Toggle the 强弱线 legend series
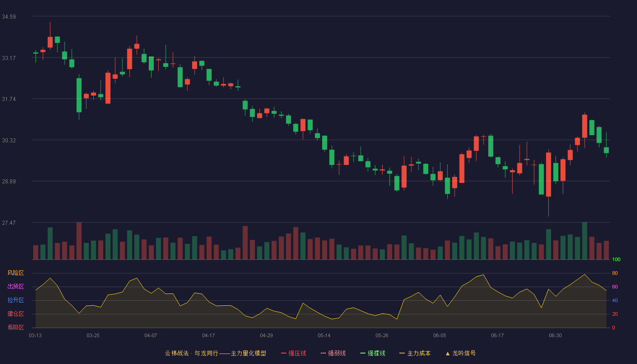 pos(333,353)
